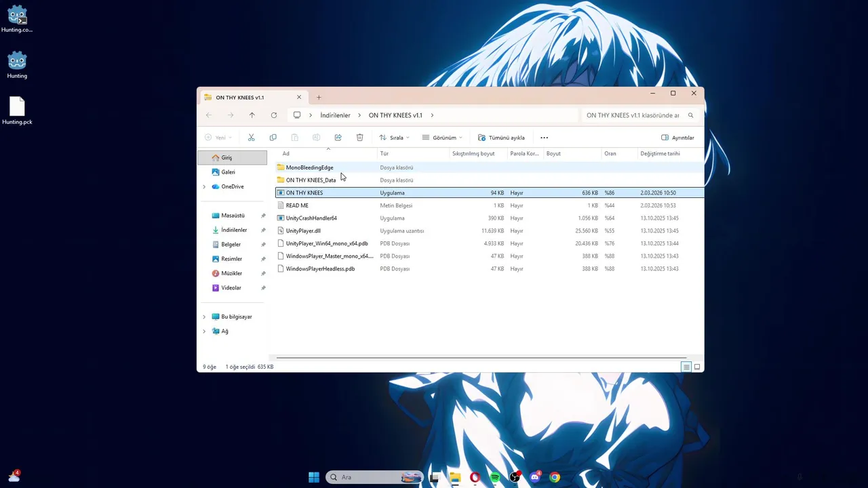Image resolution: width=868 pixels, height=488 pixels.
Task: Select the Hunting.co... desktop icon
Action: tap(17, 19)
